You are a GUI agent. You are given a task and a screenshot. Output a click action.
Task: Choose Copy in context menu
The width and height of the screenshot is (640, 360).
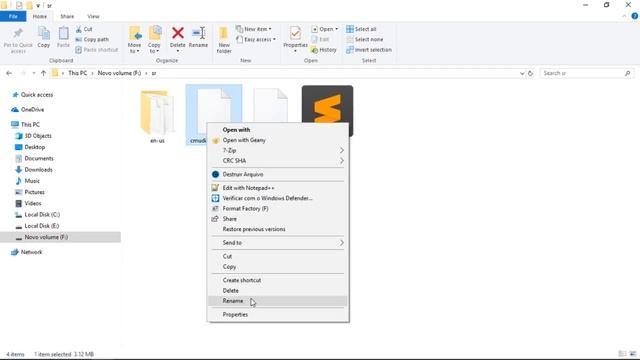coord(278,267)
